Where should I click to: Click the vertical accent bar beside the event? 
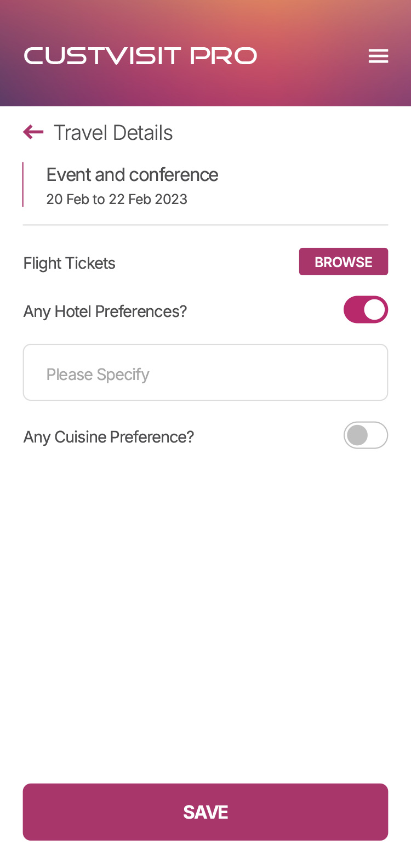[x=23, y=185]
